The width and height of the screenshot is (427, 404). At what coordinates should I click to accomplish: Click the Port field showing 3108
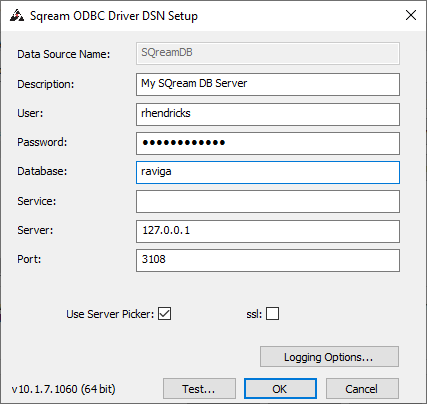point(268,260)
